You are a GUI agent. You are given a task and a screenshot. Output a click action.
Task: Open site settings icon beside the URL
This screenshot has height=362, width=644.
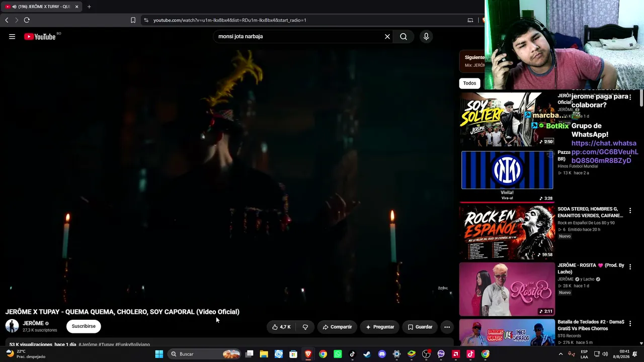(146, 20)
